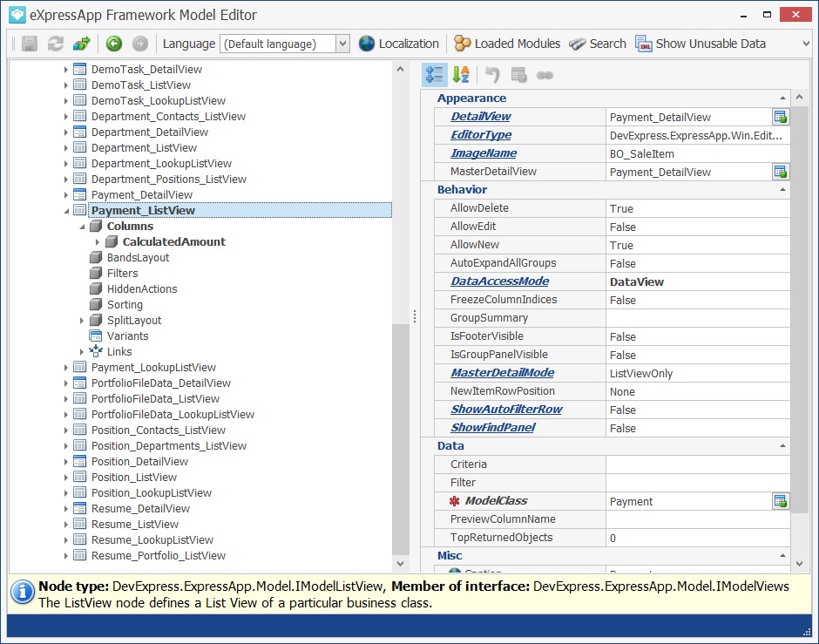This screenshot has width=819, height=644.
Task: Click the property pages grid icon
Action: click(x=518, y=75)
